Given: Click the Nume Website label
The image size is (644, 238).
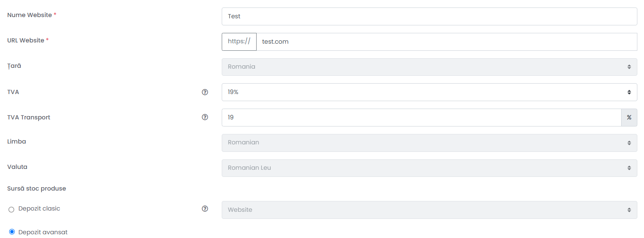Looking at the screenshot, I should (29, 15).
